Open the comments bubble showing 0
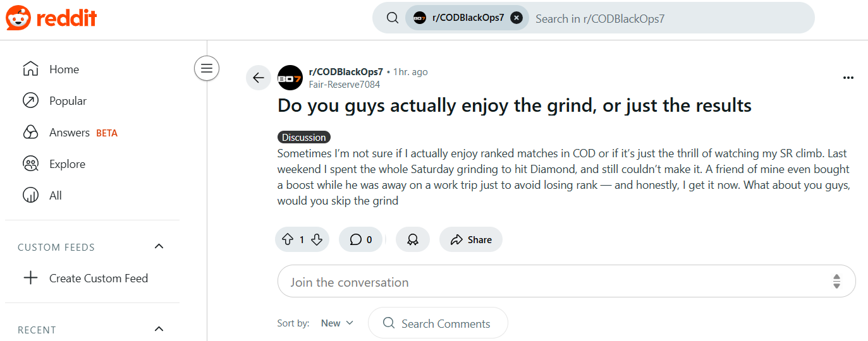 pyautogui.click(x=360, y=240)
